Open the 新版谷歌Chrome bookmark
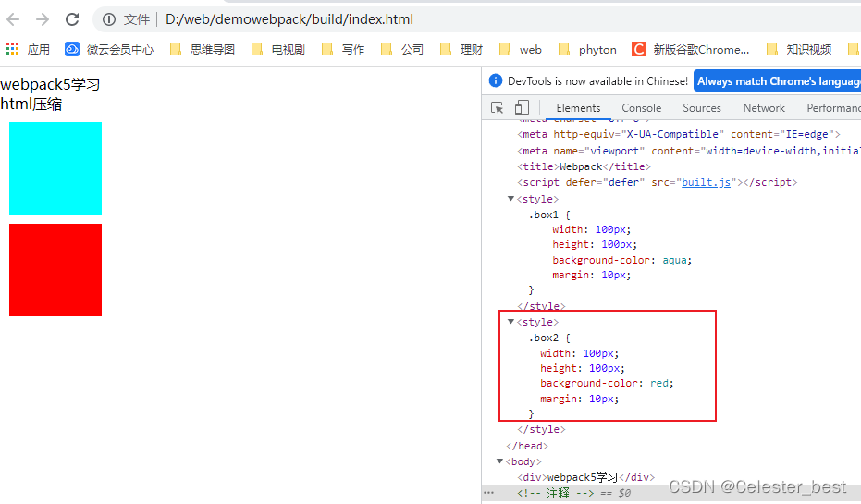Viewport: 861px width, 504px height. tap(690, 49)
